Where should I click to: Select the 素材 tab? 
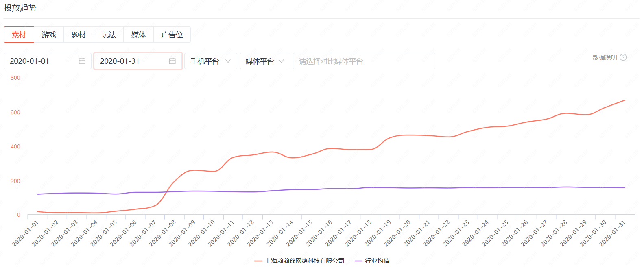pyautogui.click(x=19, y=35)
